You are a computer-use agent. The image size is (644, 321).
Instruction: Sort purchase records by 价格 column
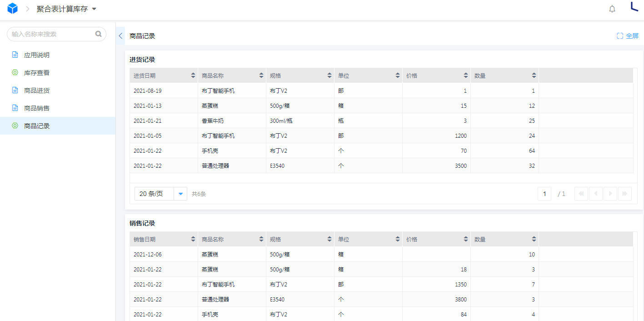click(466, 76)
